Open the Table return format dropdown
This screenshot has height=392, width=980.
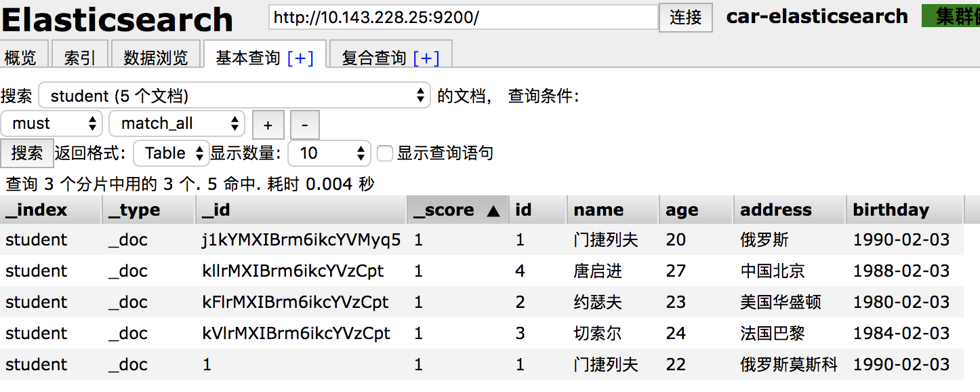pos(171,153)
